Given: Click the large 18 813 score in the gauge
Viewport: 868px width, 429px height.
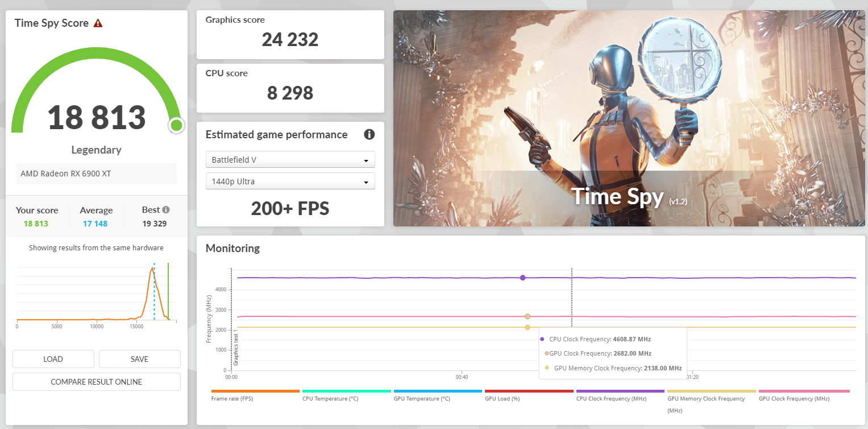Looking at the screenshot, I should (97, 117).
